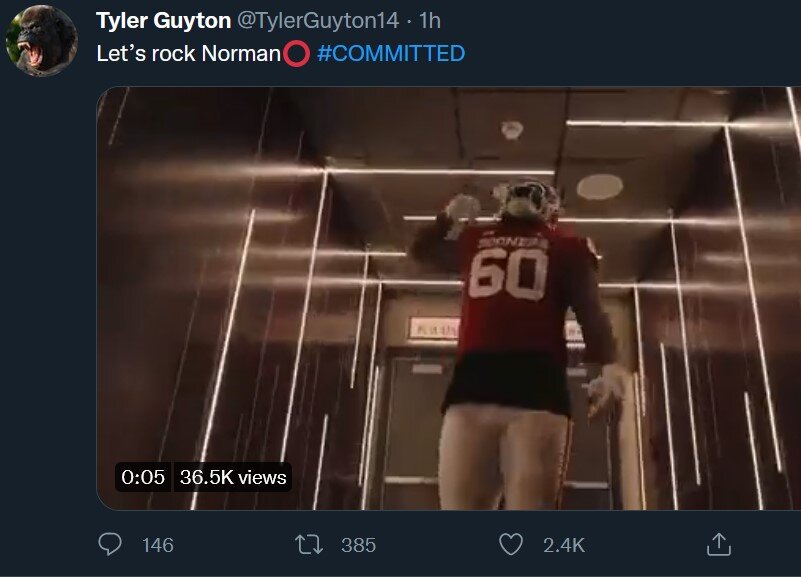Click the 146 replies count
The image size is (801, 577).
158,545
